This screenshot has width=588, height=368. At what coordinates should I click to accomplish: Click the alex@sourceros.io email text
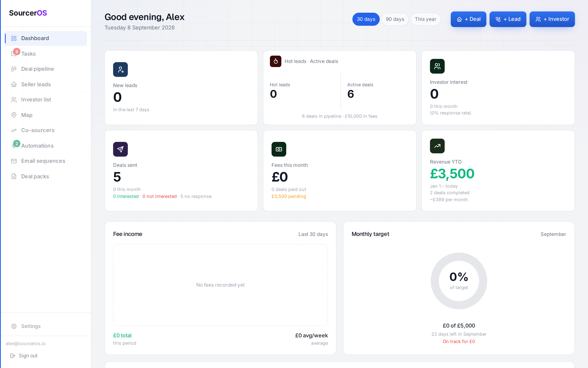(26, 343)
